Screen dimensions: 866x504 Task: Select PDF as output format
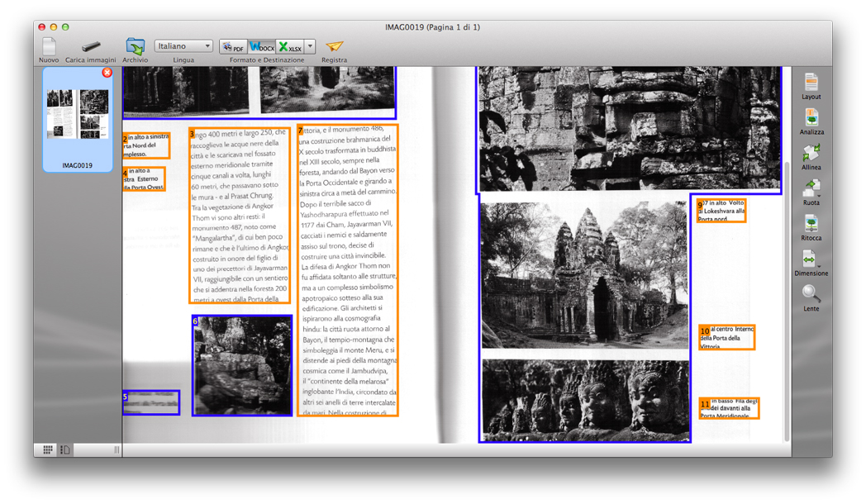coord(234,47)
